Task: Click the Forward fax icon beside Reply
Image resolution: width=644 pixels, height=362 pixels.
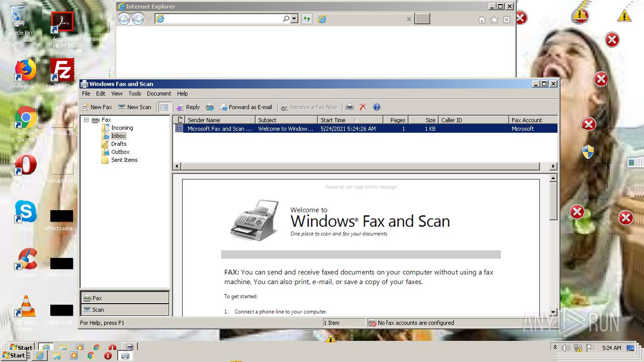Action: 210,107
